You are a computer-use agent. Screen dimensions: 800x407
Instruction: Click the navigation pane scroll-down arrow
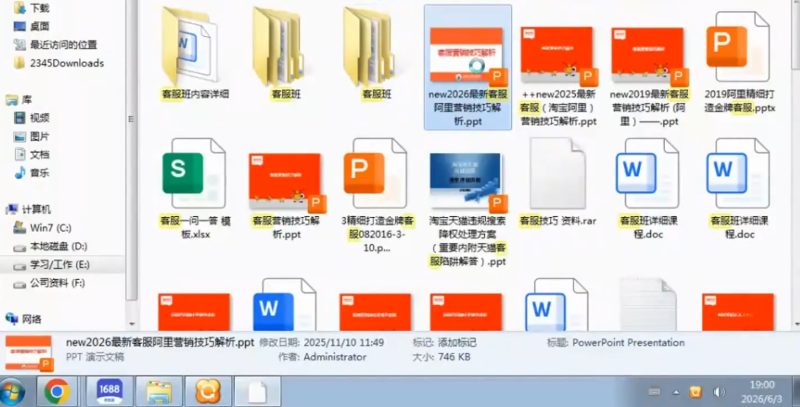(132, 323)
